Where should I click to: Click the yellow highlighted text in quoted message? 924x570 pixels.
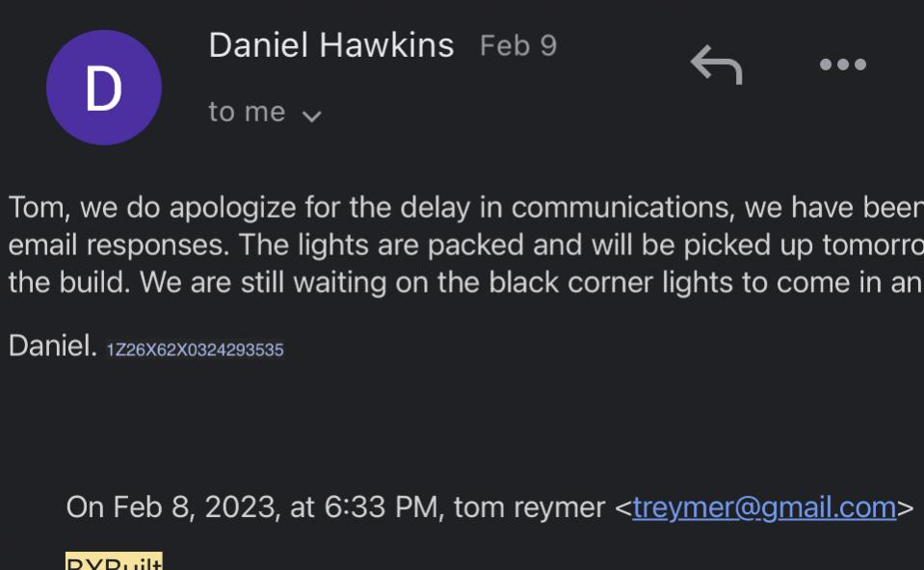point(114,561)
